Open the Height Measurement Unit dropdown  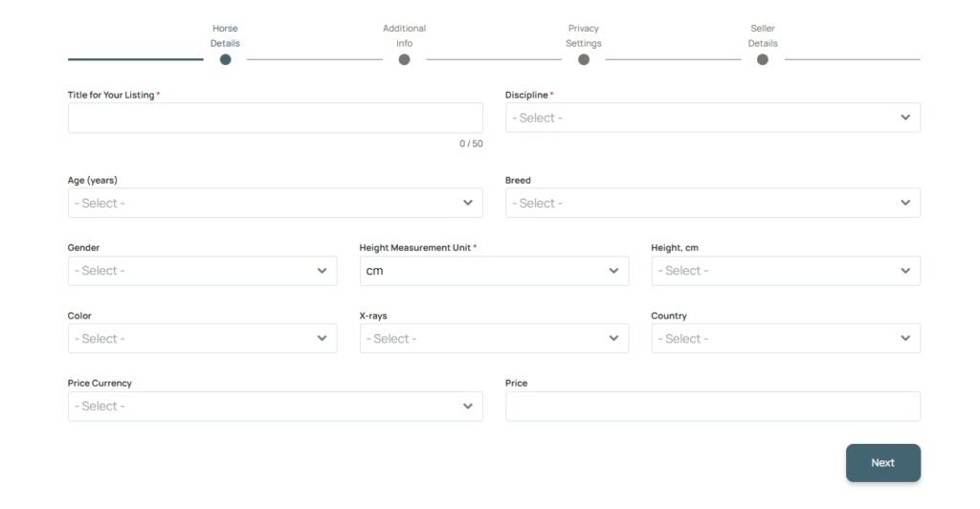tap(494, 271)
